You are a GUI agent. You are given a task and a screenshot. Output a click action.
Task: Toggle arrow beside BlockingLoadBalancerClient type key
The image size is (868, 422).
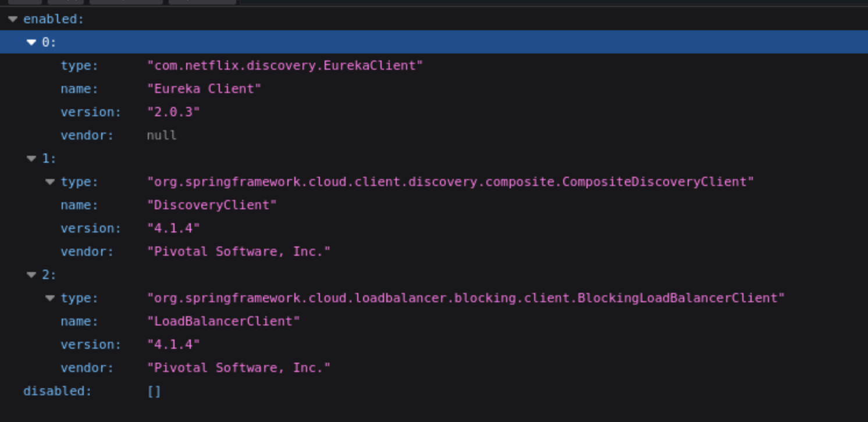(x=50, y=298)
